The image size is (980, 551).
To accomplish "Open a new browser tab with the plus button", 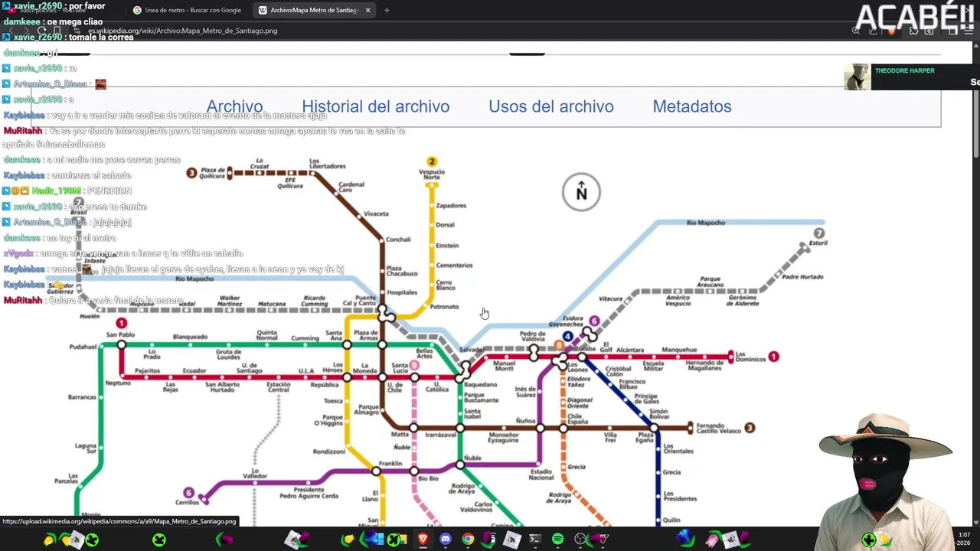I will 387,10.
